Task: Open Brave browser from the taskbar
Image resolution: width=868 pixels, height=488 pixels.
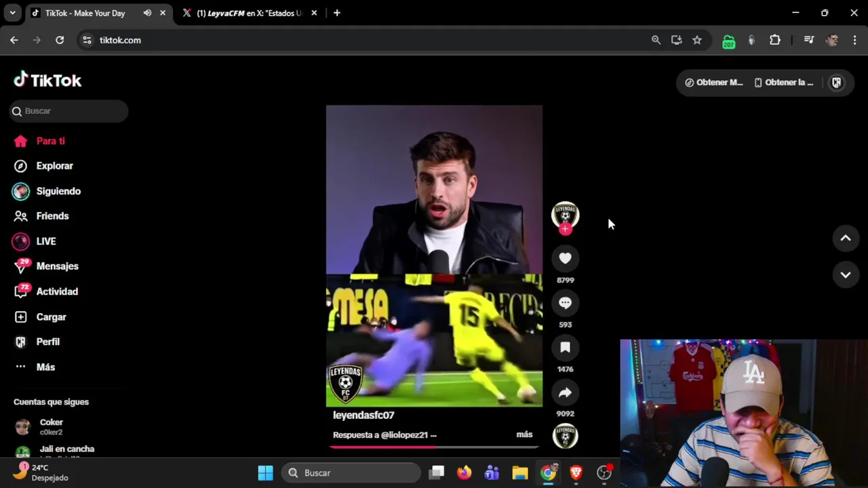Action: [x=576, y=473]
